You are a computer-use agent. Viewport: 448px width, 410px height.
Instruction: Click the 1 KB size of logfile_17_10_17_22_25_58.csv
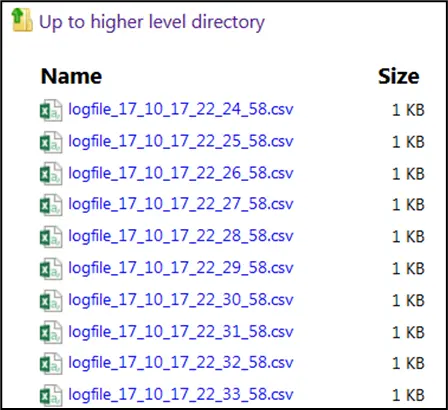[x=408, y=142]
